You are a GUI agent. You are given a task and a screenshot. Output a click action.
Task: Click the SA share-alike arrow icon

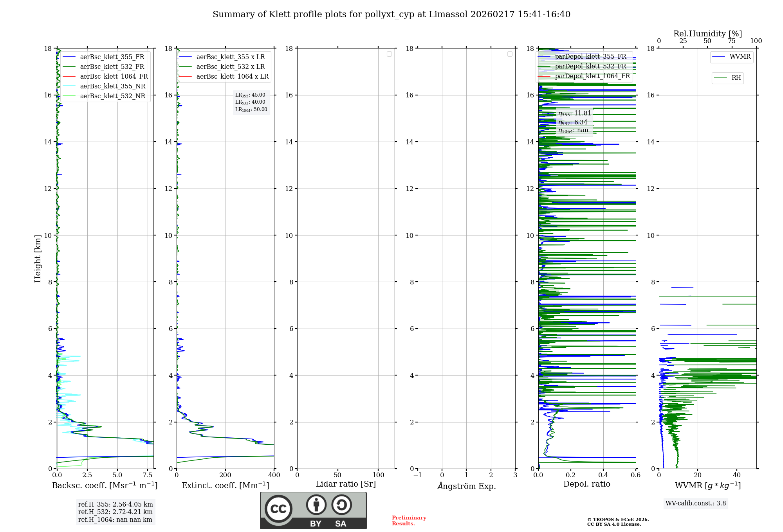[x=341, y=505]
